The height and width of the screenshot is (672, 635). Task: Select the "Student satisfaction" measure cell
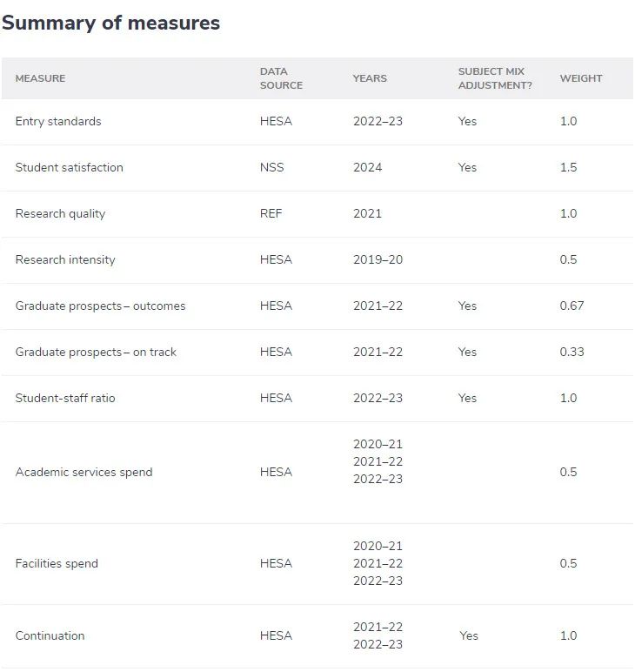[70, 168]
